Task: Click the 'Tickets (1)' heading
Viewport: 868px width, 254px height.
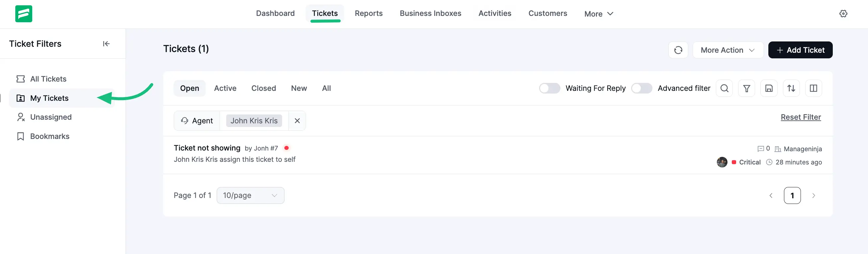Action: (x=186, y=49)
